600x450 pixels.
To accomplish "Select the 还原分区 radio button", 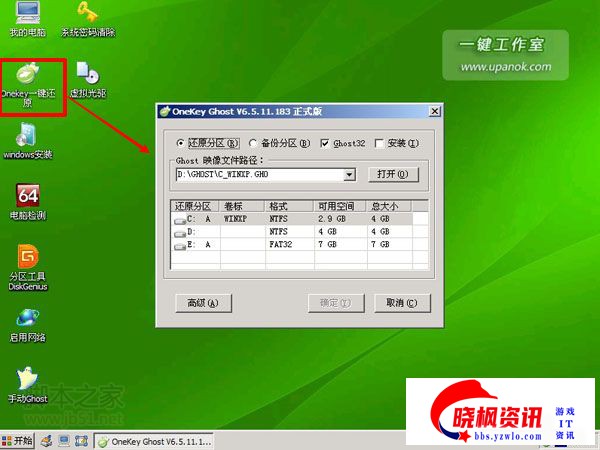I will [x=181, y=142].
